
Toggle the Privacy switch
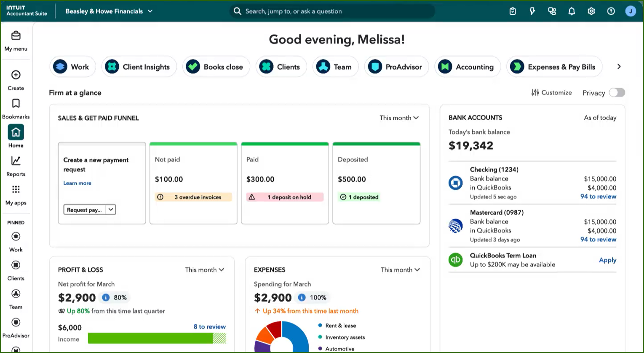(617, 93)
